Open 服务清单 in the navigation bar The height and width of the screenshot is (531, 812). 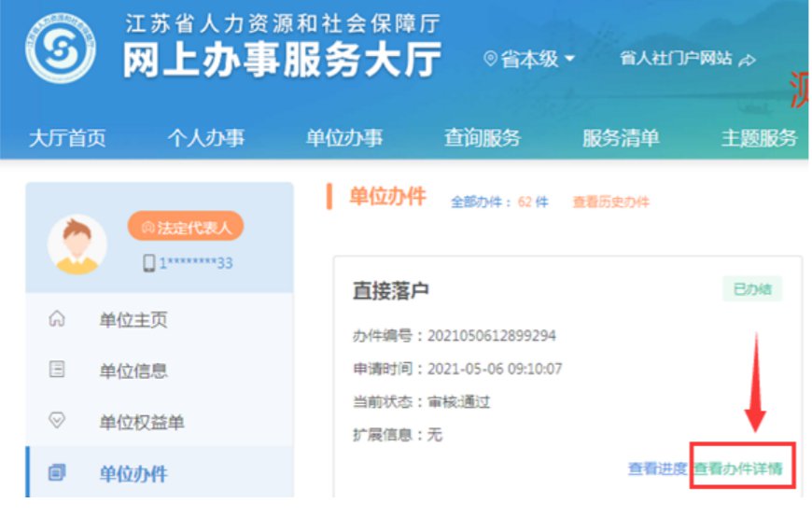621,138
